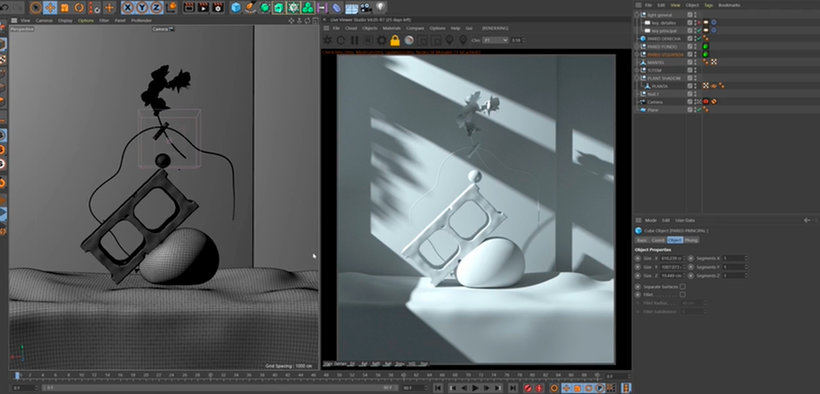Click the autokeying record button

point(539,388)
